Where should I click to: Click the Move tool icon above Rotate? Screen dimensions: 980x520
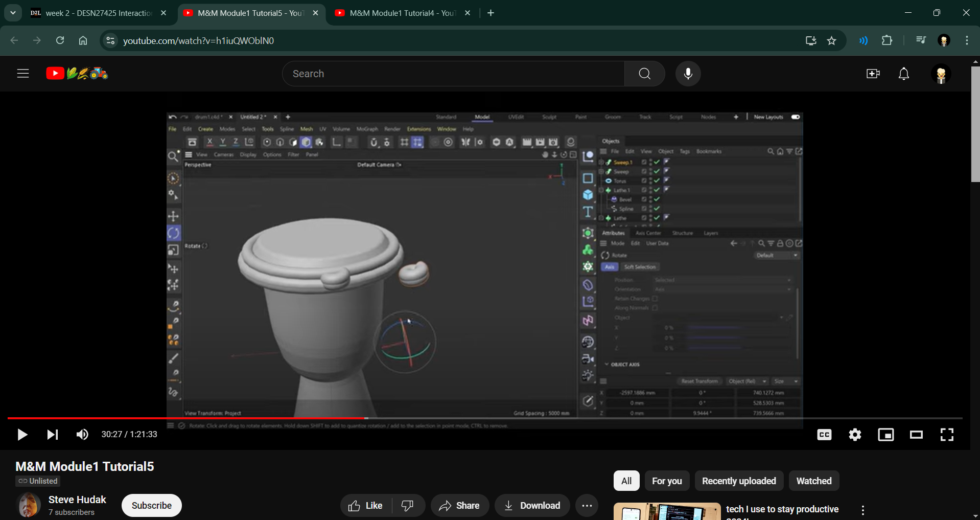pyautogui.click(x=173, y=216)
